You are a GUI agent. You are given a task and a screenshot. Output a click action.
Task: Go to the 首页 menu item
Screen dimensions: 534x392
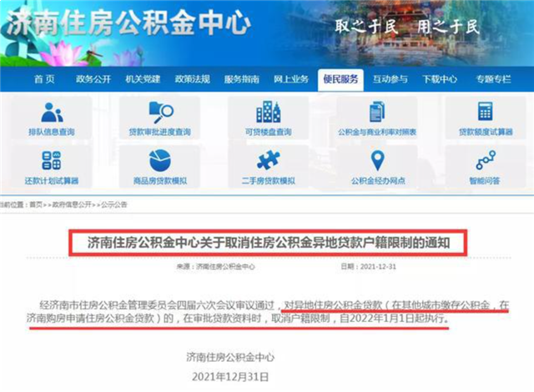click(x=44, y=79)
